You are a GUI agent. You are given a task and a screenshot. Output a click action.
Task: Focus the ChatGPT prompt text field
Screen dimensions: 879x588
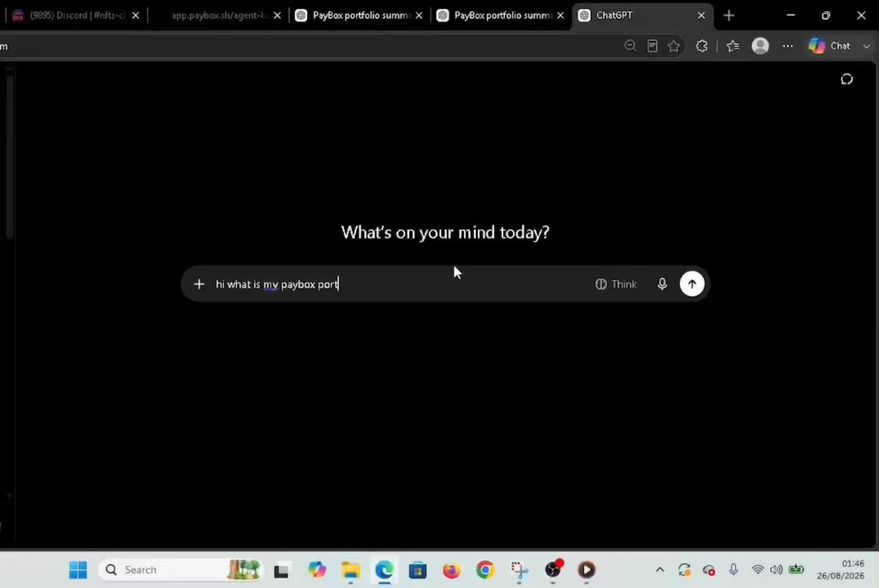(399, 284)
